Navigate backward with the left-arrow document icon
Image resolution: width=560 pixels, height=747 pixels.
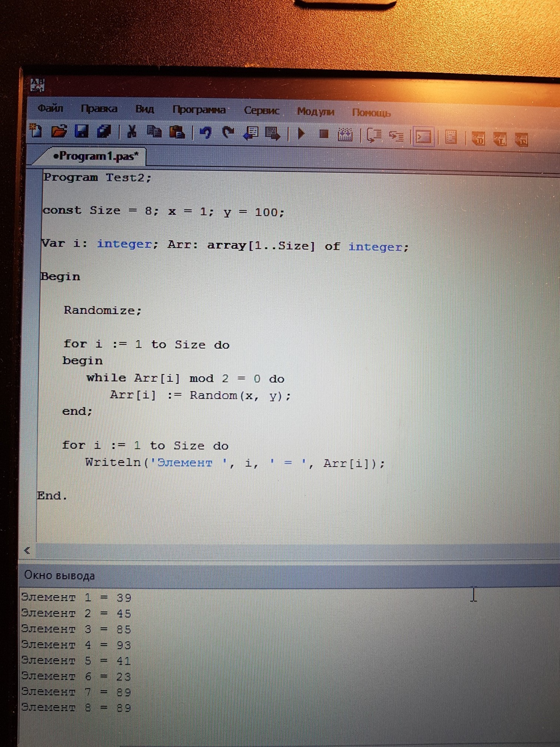tap(251, 134)
